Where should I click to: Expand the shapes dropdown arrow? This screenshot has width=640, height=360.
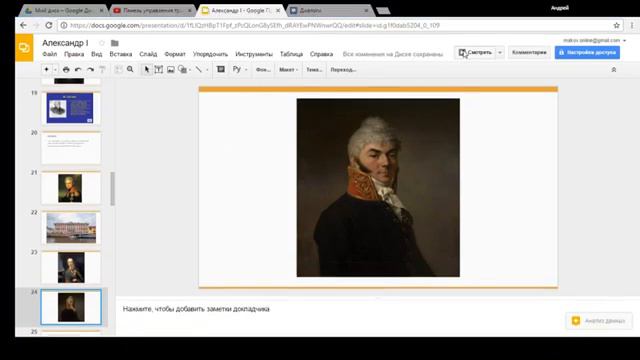[x=190, y=70]
